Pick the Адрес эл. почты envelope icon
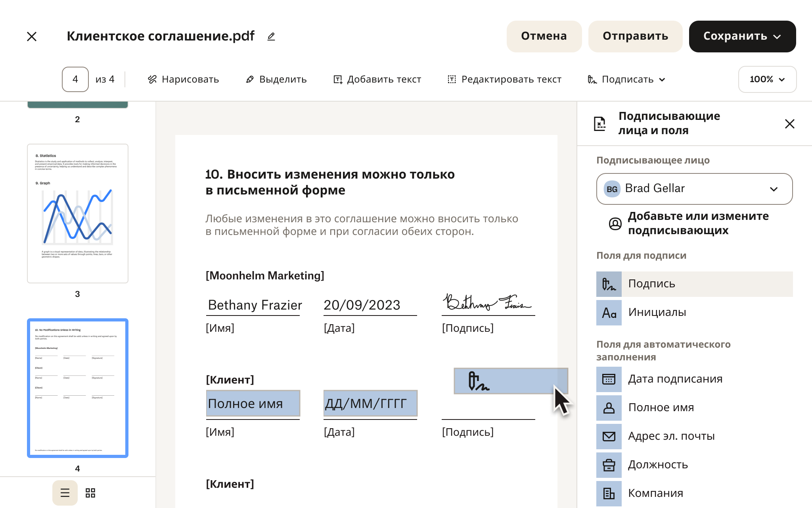The height and width of the screenshot is (508, 812). coord(609,437)
